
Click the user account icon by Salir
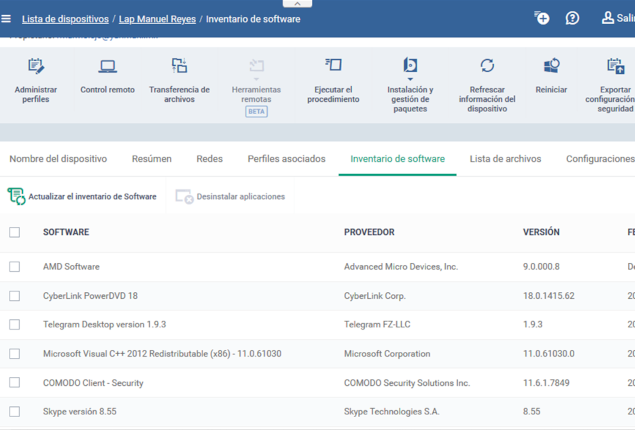pos(607,18)
